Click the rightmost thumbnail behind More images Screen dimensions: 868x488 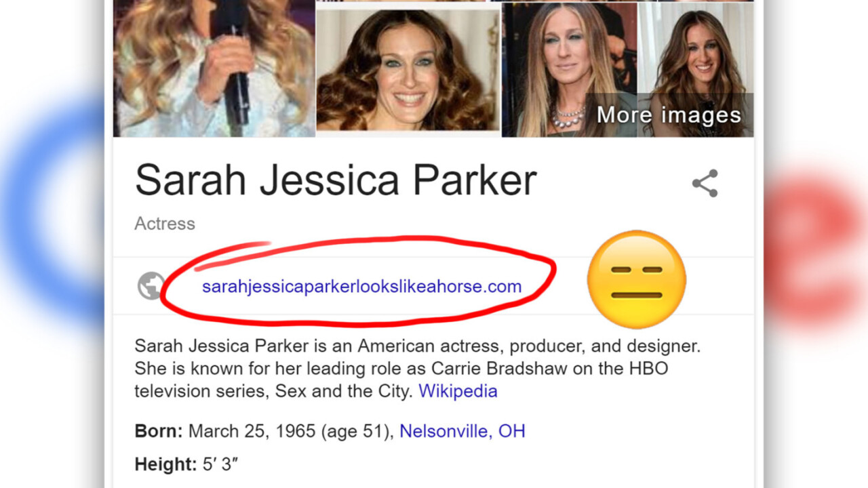(695, 70)
